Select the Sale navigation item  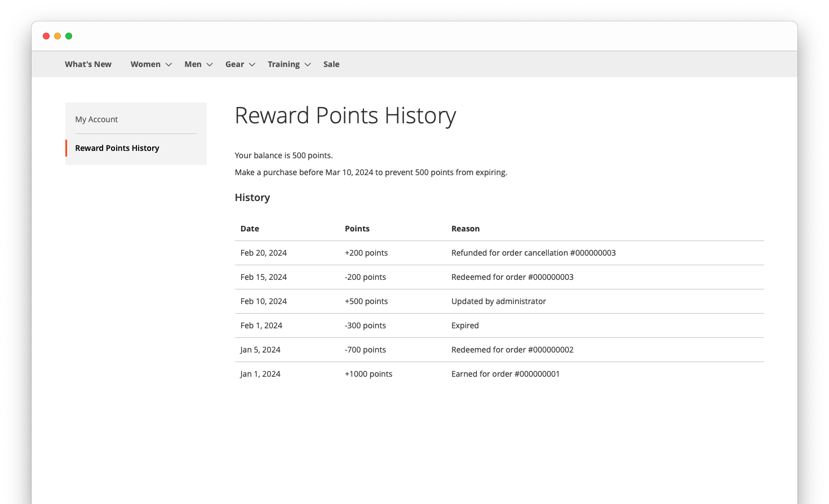coord(331,64)
